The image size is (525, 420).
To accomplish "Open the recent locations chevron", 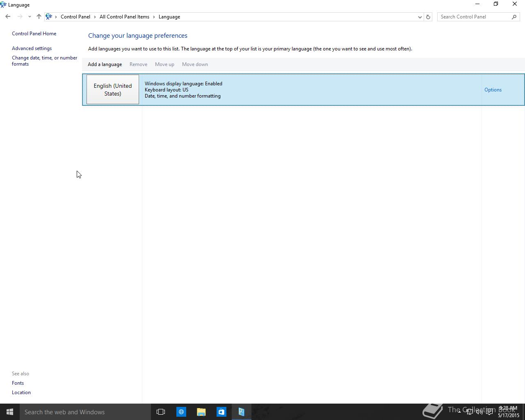I will tap(30, 17).
